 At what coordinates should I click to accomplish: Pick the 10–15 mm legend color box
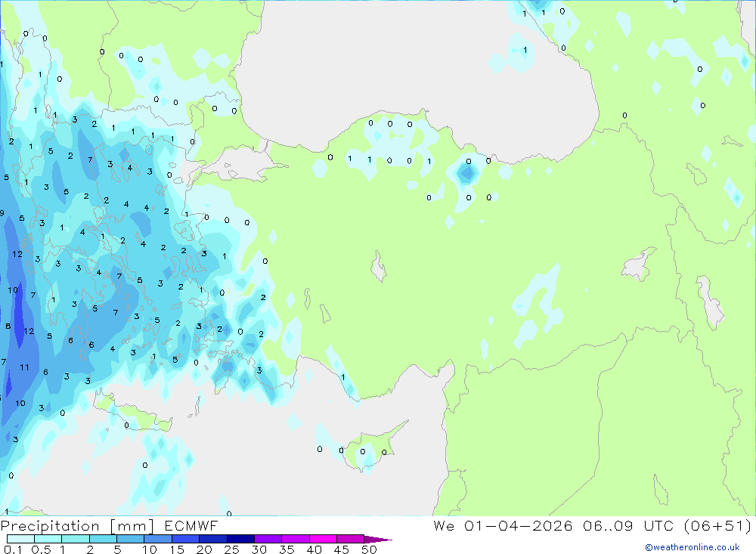158,539
